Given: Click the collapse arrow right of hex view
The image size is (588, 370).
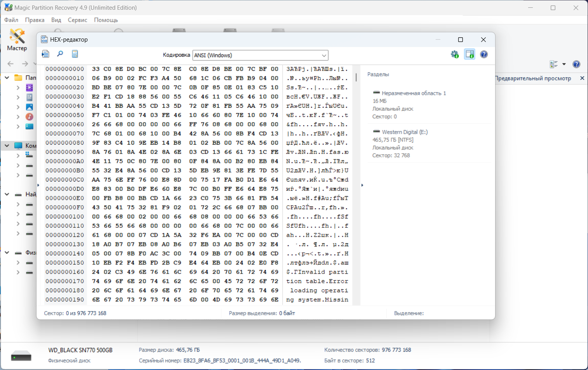Looking at the screenshot, I should [362, 185].
